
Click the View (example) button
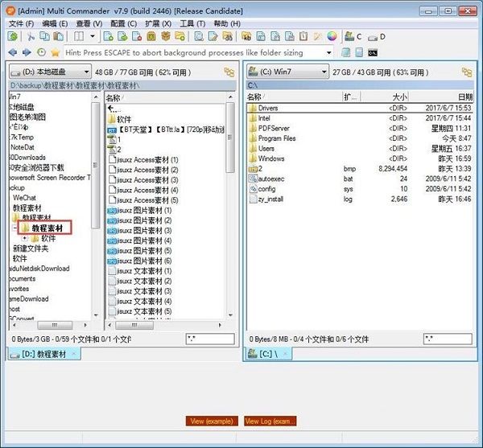[x=211, y=421]
